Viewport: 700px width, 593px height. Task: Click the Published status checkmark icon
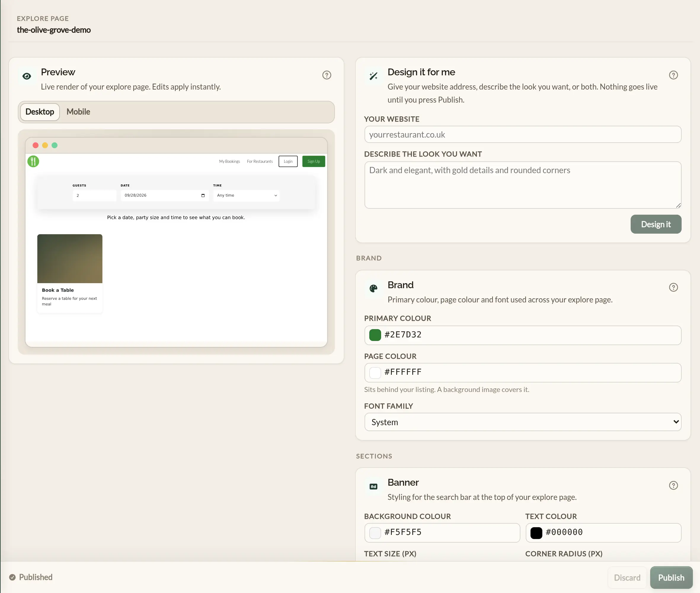[12, 577]
